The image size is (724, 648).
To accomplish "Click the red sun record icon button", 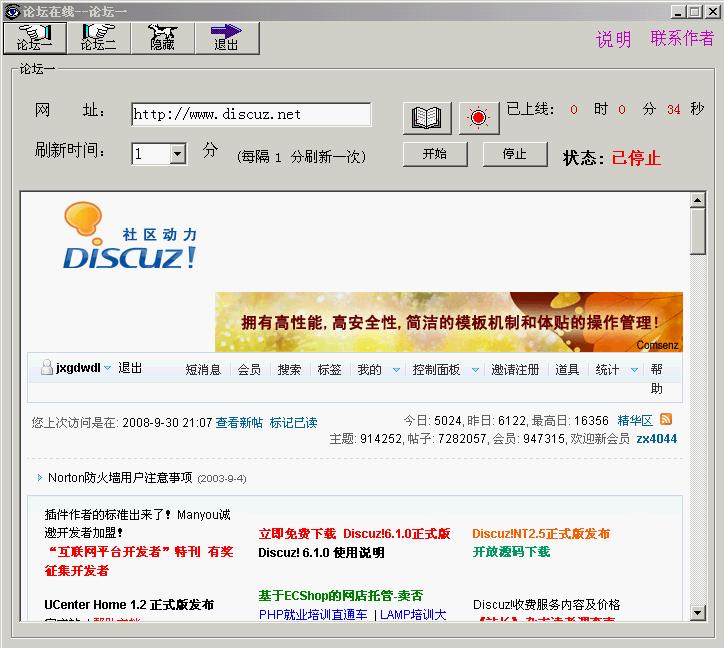I will tap(479, 118).
